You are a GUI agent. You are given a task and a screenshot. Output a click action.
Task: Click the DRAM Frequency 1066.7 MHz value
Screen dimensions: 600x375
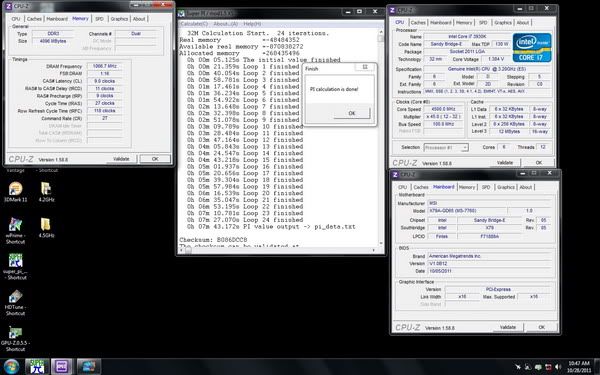(x=105, y=66)
